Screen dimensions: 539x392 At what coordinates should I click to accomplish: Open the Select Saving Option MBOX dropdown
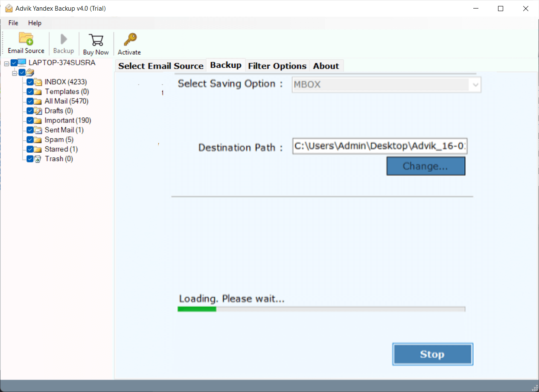click(387, 84)
